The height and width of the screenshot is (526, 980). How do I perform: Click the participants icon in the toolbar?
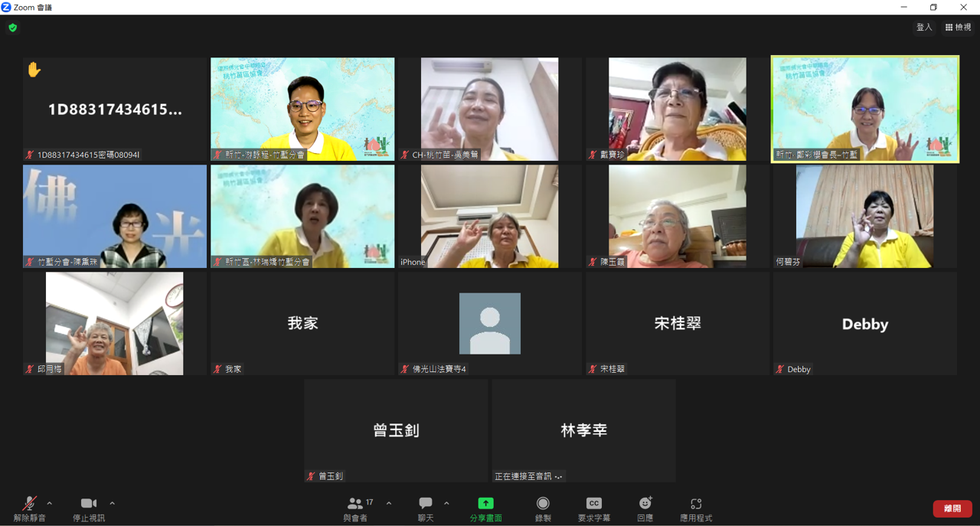click(x=355, y=504)
